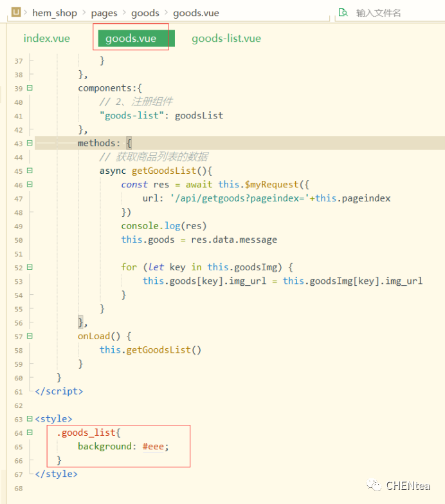Collapse the methods block at line 43

coord(30,144)
